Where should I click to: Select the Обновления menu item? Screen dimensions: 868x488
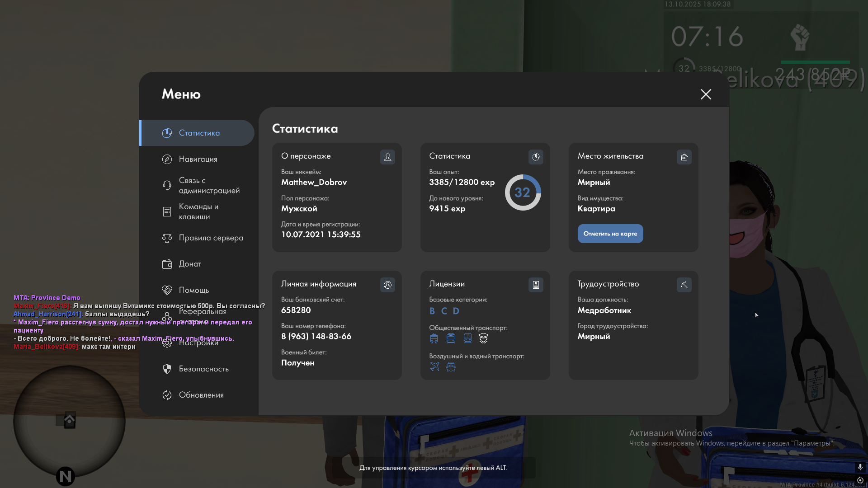click(201, 395)
